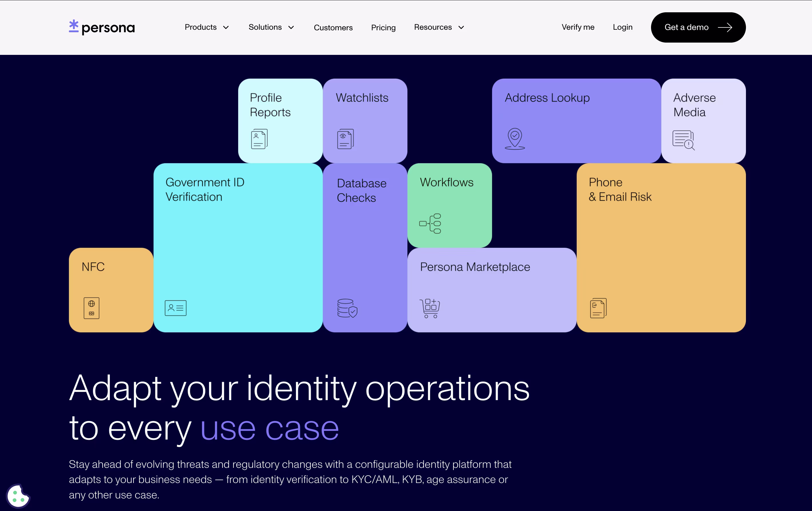Click the Adverse Media search icon
Screen dimensions: 812x511
[x=684, y=140]
